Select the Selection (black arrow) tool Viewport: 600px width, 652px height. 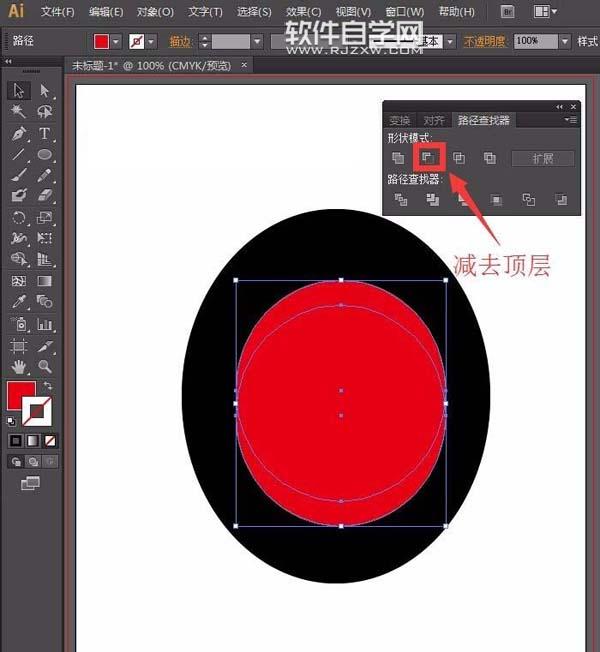click(x=19, y=90)
